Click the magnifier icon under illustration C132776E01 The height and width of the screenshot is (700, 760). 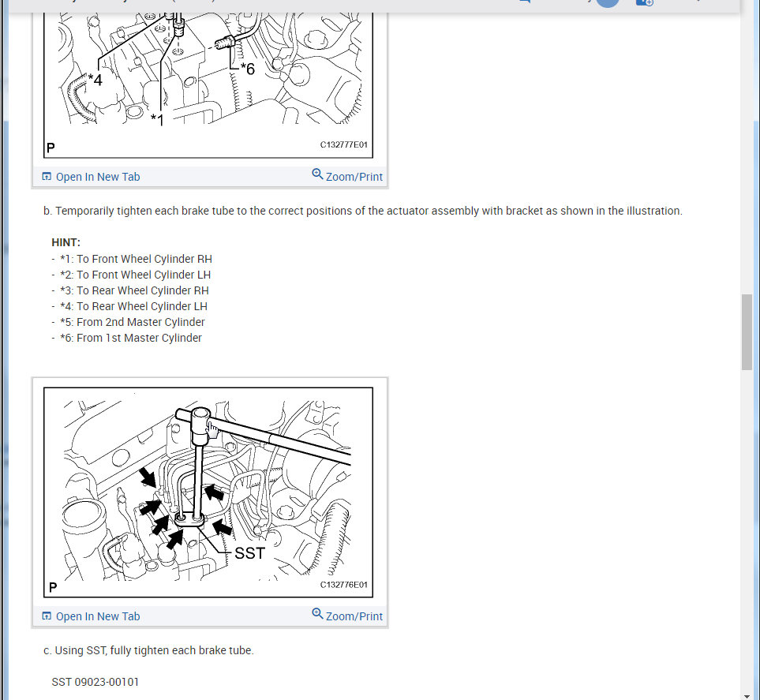317,613
